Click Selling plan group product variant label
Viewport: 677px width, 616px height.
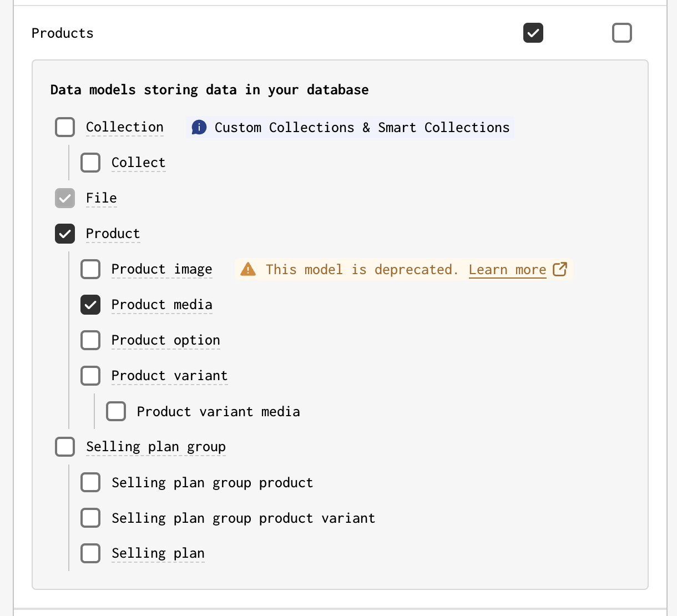(244, 518)
